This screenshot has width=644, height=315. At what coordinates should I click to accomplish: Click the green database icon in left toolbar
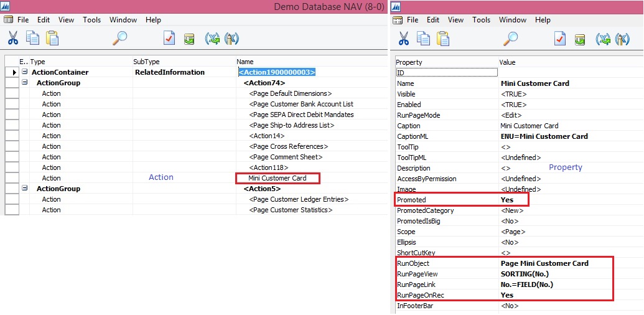[189, 38]
